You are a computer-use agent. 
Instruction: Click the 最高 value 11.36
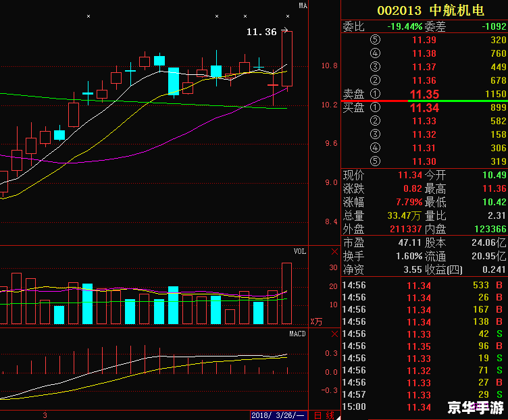point(494,188)
